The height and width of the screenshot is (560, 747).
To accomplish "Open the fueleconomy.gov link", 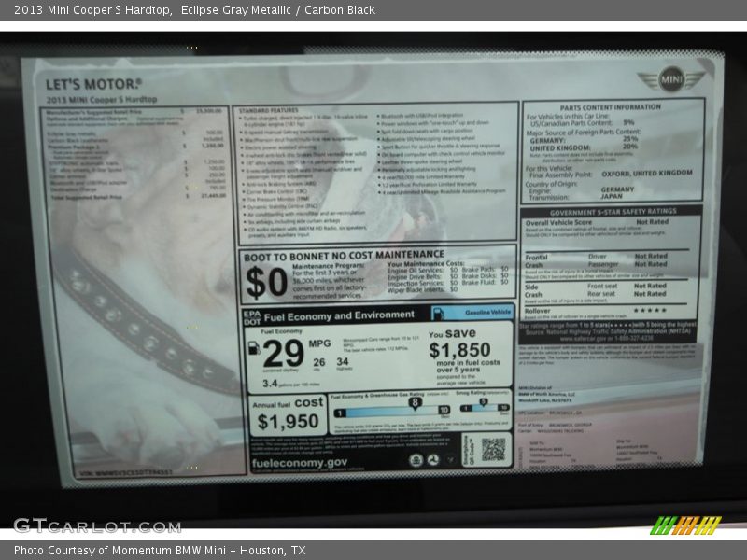I will [x=299, y=462].
